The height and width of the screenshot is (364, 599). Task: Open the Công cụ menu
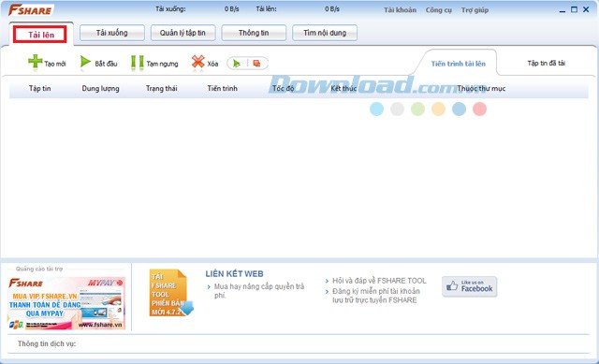(x=439, y=10)
